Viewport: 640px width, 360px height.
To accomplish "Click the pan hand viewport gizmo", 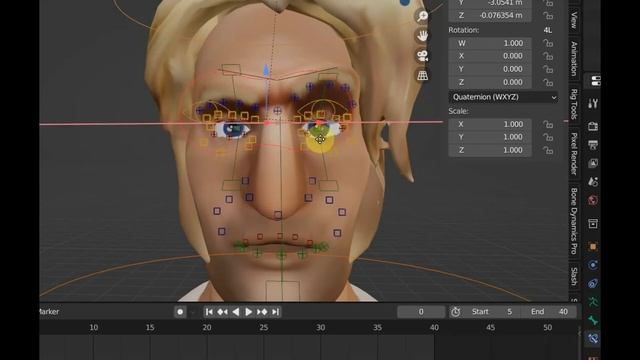I will (422, 36).
